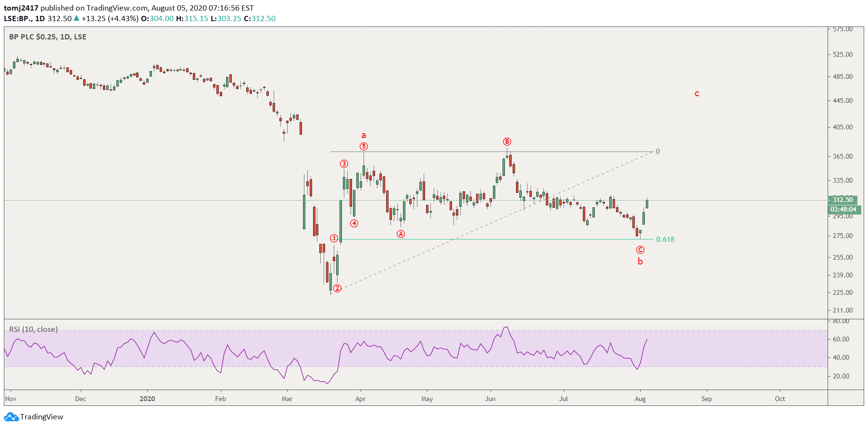Select the circled A wave label
This screenshot has height=428, width=868.
401,234
